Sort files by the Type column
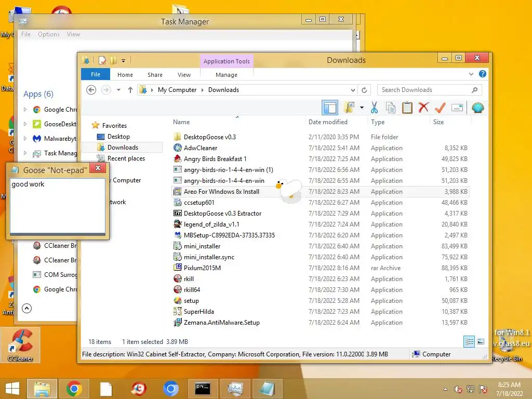The height and width of the screenshot is (399, 532). point(378,122)
